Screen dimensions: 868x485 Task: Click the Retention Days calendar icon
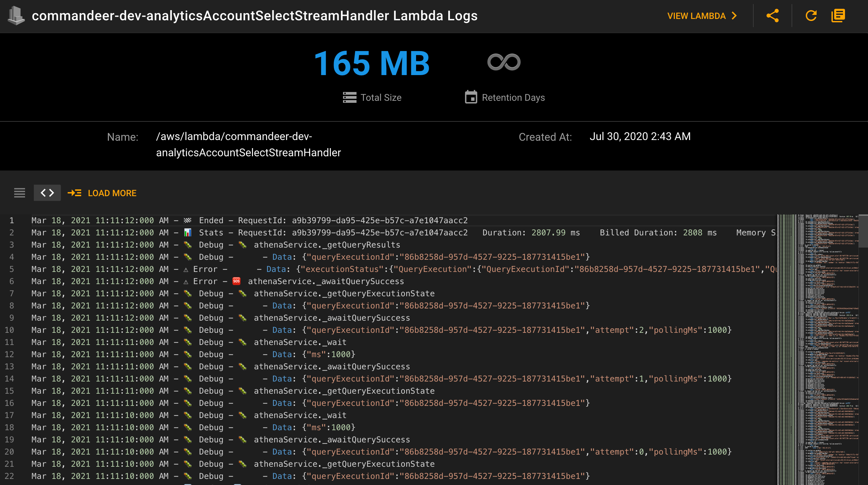(471, 97)
